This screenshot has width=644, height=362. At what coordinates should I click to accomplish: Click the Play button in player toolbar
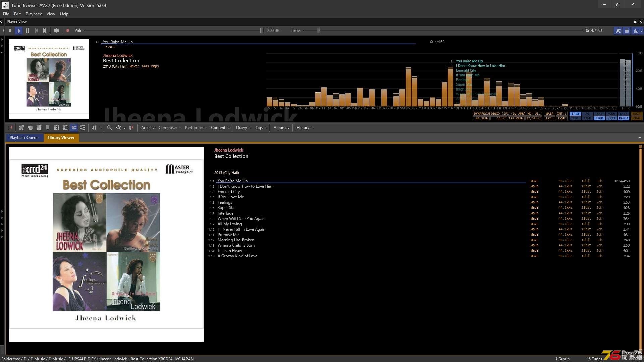19,31
